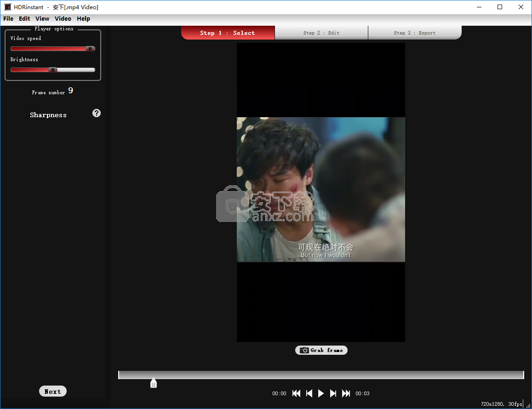Image resolution: width=532 pixels, height=409 pixels.
Task: Step back one frame
Action: [x=309, y=393]
